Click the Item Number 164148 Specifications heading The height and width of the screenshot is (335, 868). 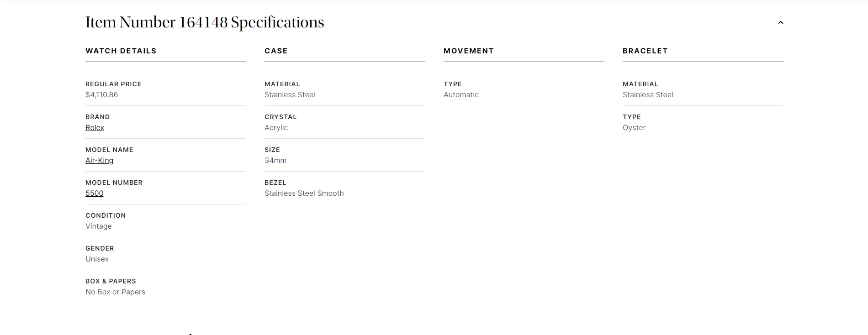[205, 22]
